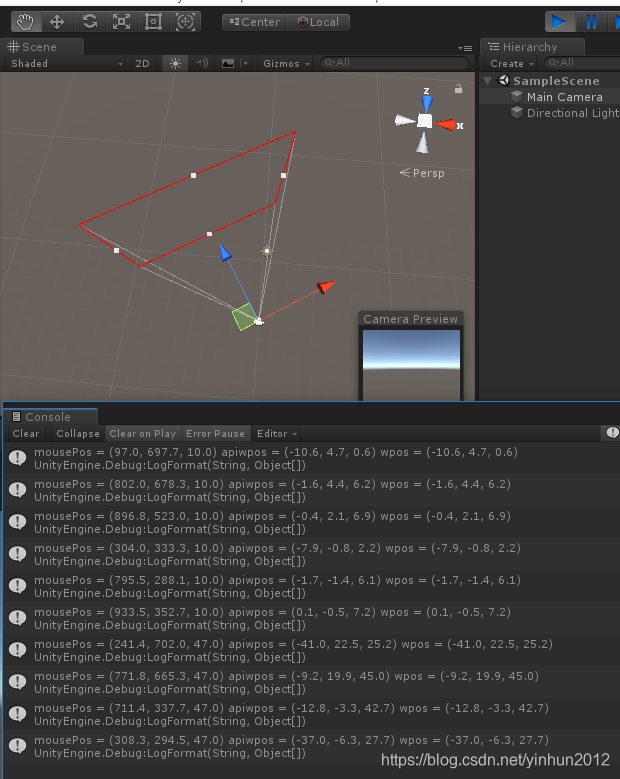Screen dimensions: 620x779
Task: Select the combined Transform tool
Action: click(185, 22)
